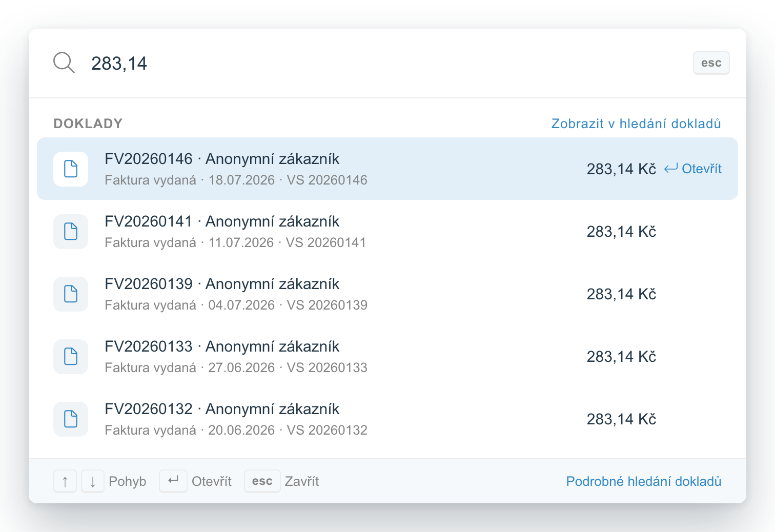Open the Podrobné hledání dokladů link

[644, 481]
